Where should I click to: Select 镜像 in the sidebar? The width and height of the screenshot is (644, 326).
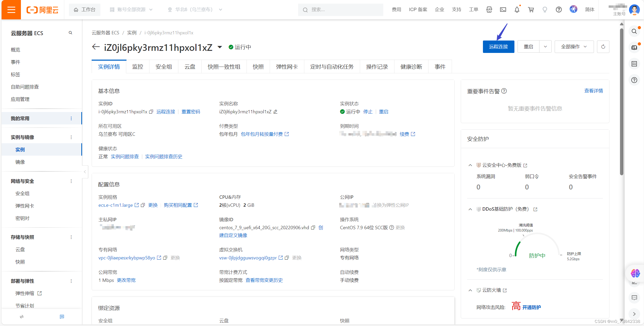pos(20,162)
